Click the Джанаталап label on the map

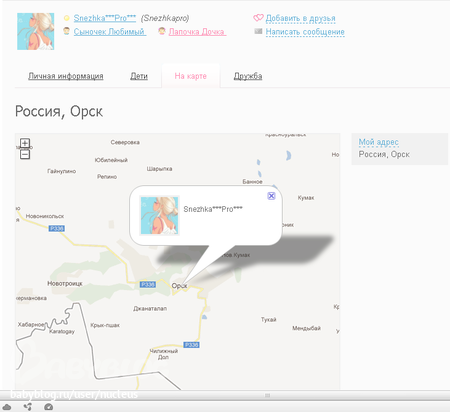[150, 309]
